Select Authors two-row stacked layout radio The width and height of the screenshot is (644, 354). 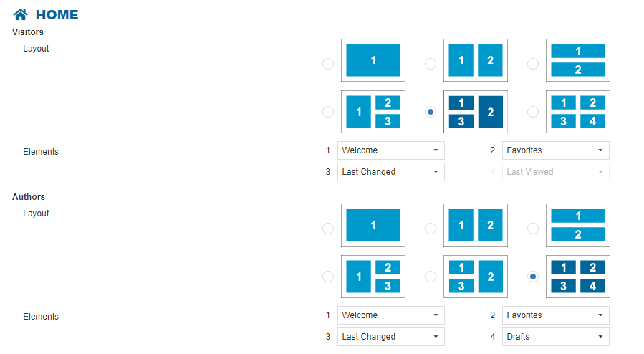click(533, 229)
